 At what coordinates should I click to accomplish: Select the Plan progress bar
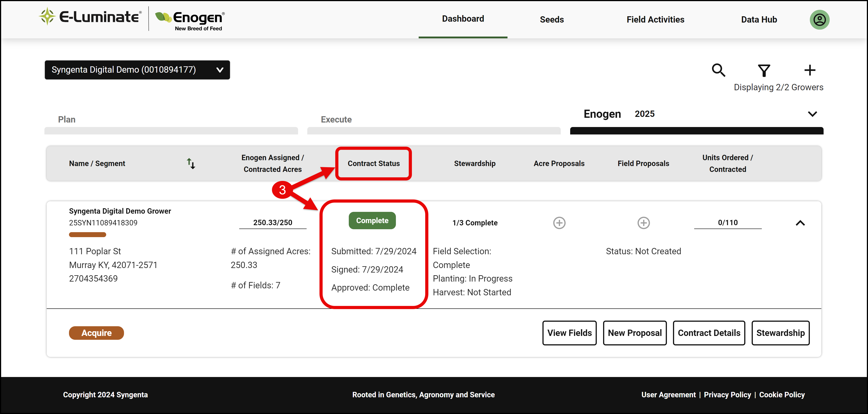171,131
